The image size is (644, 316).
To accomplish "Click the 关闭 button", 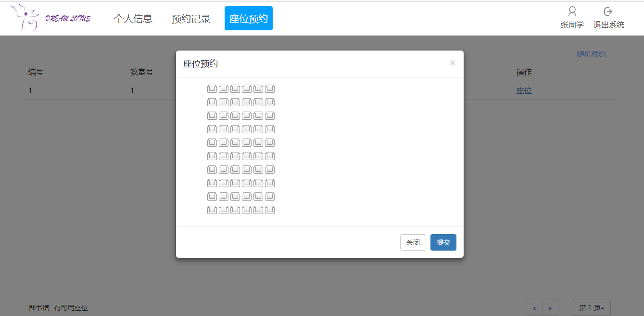I will click(x=413, y=242).
